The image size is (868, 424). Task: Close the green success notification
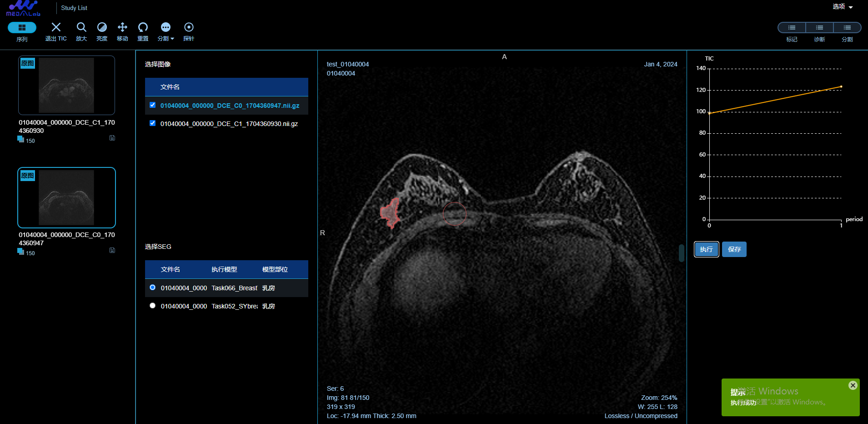853,385
